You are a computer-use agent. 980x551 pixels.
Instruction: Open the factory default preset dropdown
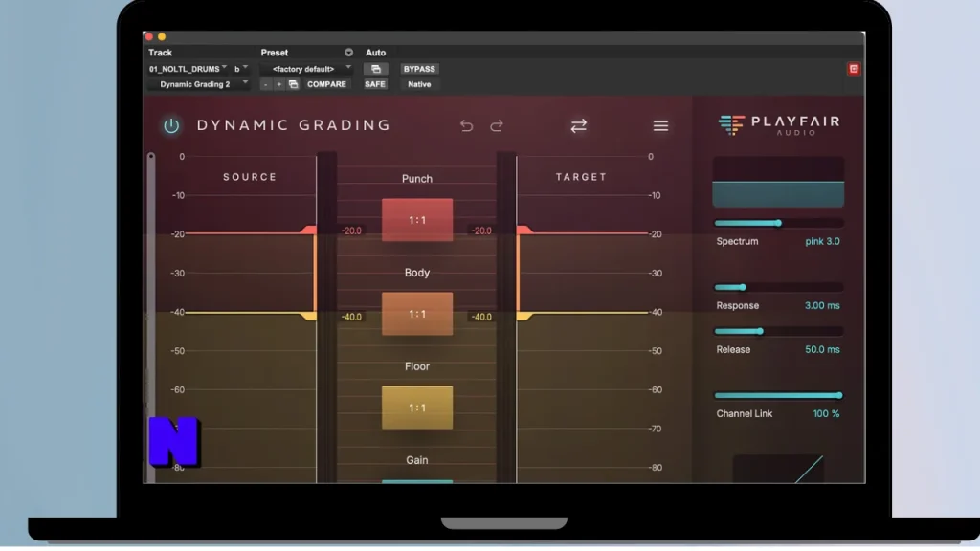click(306, 69)
